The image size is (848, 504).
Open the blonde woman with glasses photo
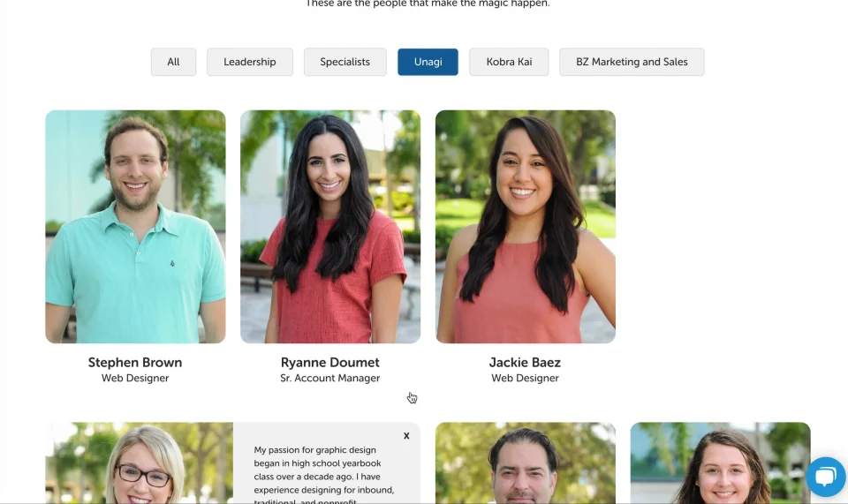coord(140,463)
